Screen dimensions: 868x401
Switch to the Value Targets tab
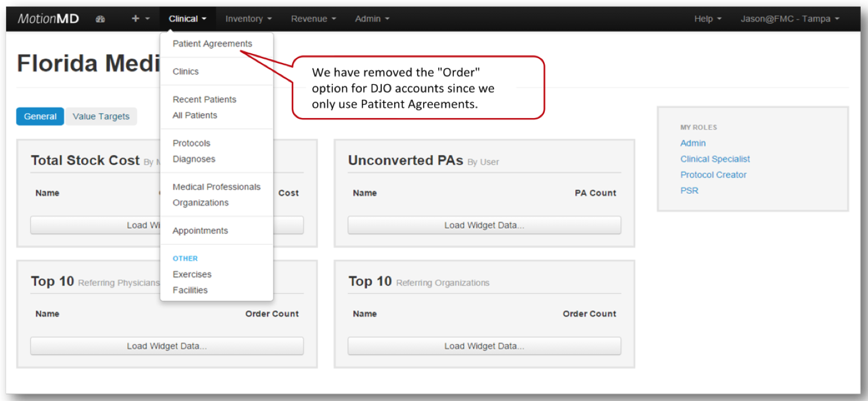[101, 116]
